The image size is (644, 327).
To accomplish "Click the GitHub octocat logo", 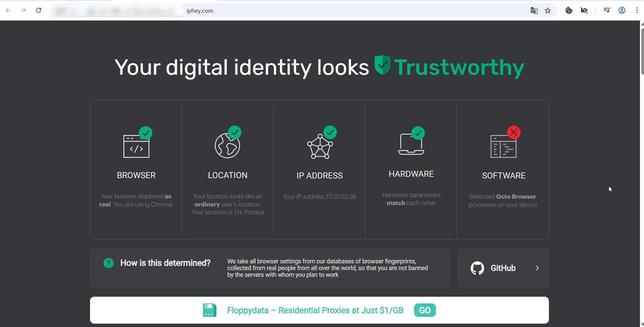I will tap(477, 268).
